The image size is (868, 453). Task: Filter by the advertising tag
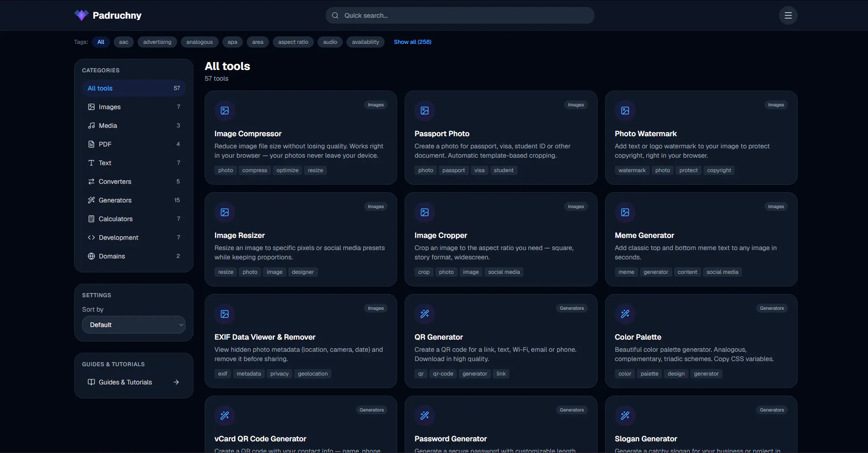coord(157,42)
